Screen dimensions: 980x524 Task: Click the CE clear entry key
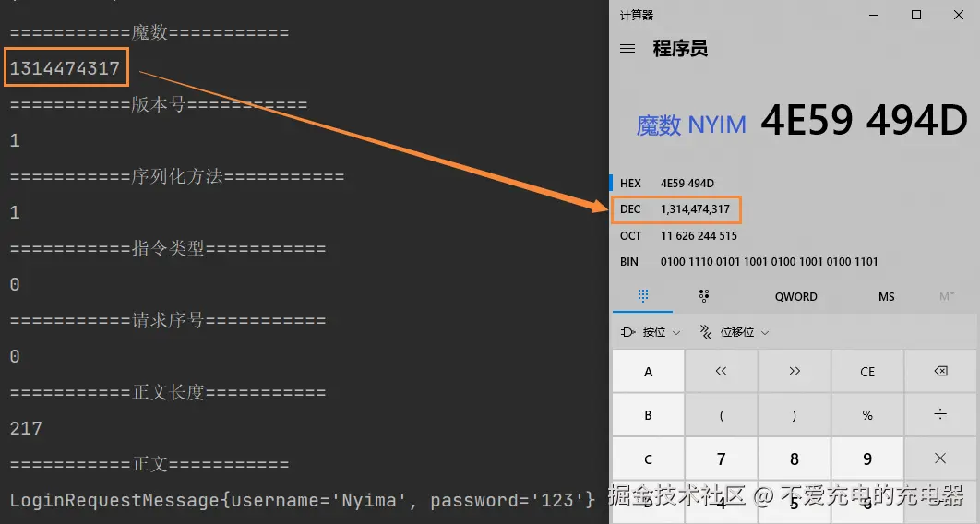click(x=867, y=372)
